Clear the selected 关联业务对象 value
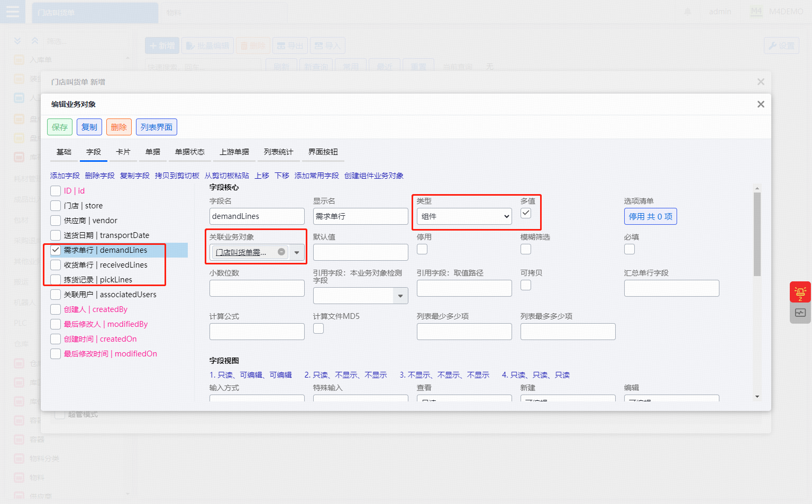The height and width of the screenshot is (504, 812). [281, 252]
